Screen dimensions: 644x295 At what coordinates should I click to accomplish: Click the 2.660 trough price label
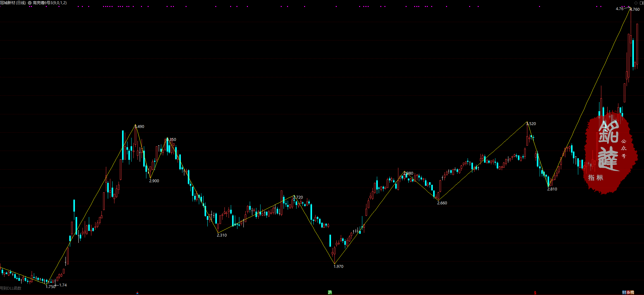pyautogui.click(x=442, y=203)
